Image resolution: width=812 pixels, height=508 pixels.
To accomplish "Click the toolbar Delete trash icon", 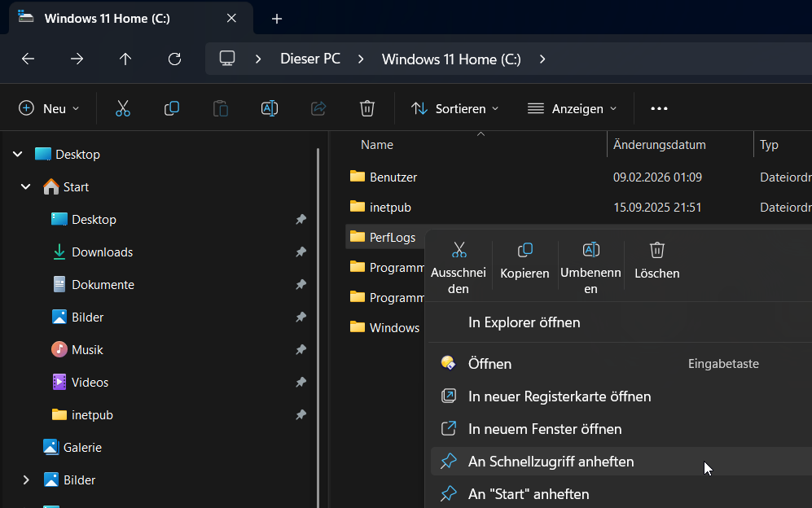I will tap(367, 108).
